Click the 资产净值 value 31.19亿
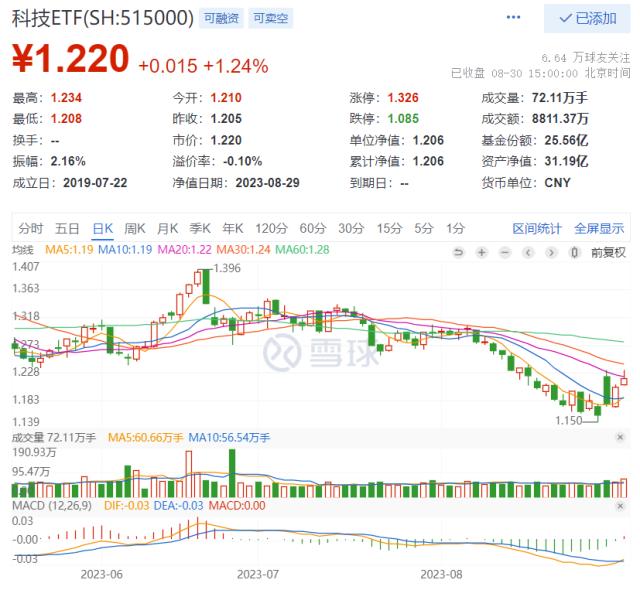Viewport: 640px width, 590px height. pos(567,161)
